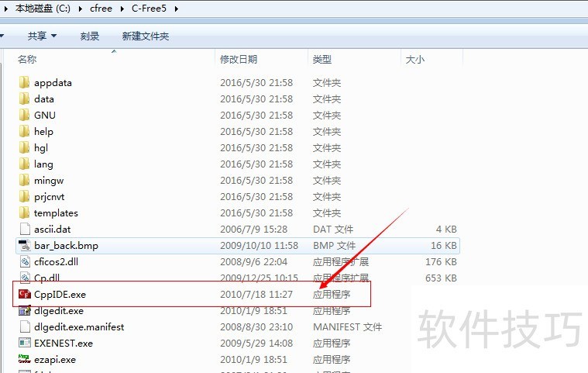Open the 共享 dropdown menu
588x373 pixels.
pyautogui.click(x=42, y=36)
